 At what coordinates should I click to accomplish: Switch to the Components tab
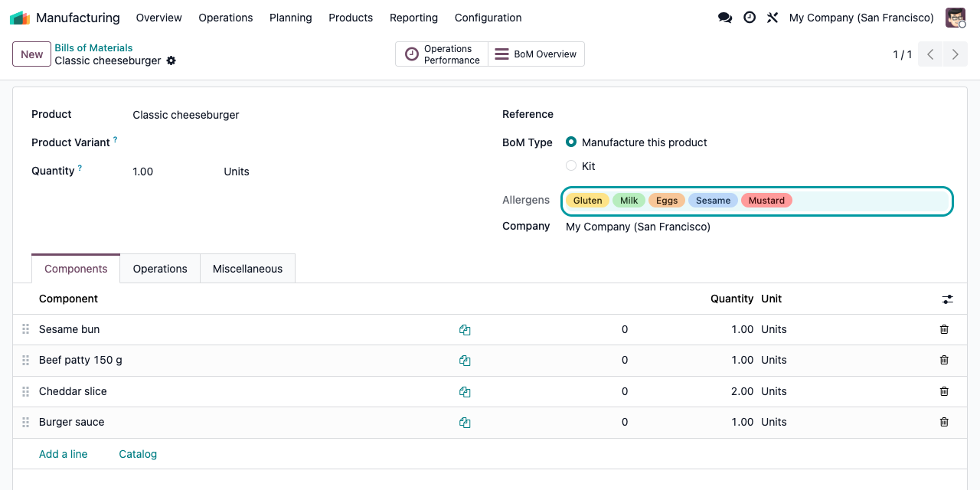(x=76, y=269)
